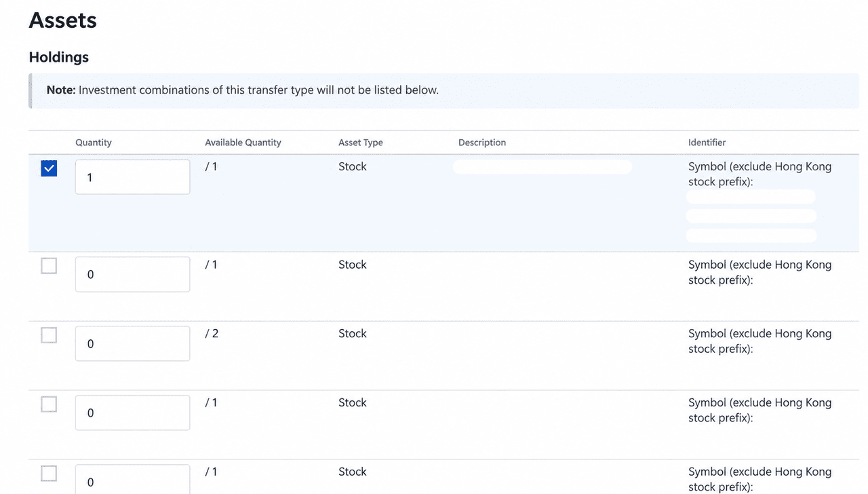This screenshot has width=868, height=494.
Task: Select the checkbox for the holding with available quantity / 2
Action: pyautogui.click(x=49, y=335)
